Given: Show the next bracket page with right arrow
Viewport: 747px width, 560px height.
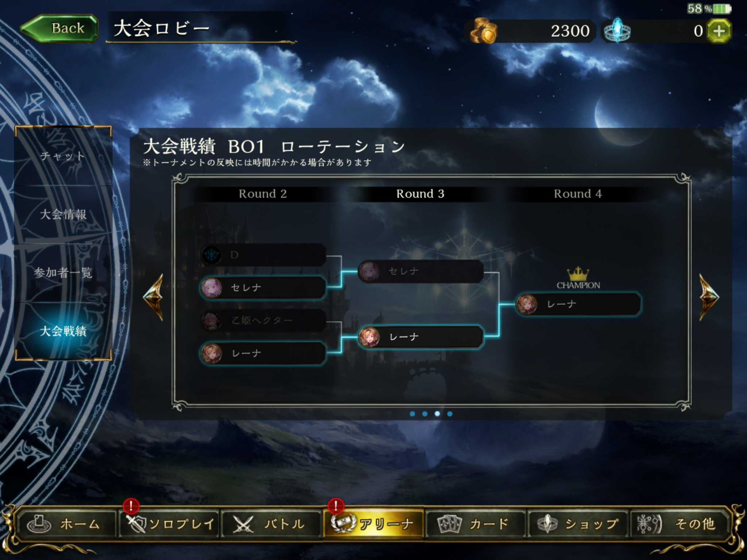Looking at the screenshot, I should (x=709, y=297).
